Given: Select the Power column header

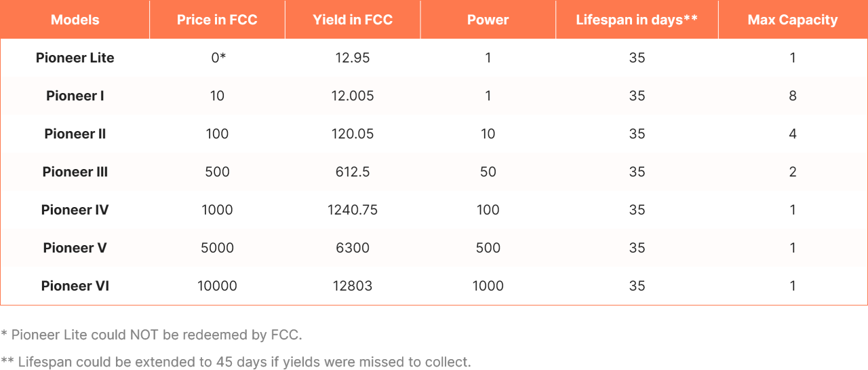Looking at the screenshot, I should [488, 20].
